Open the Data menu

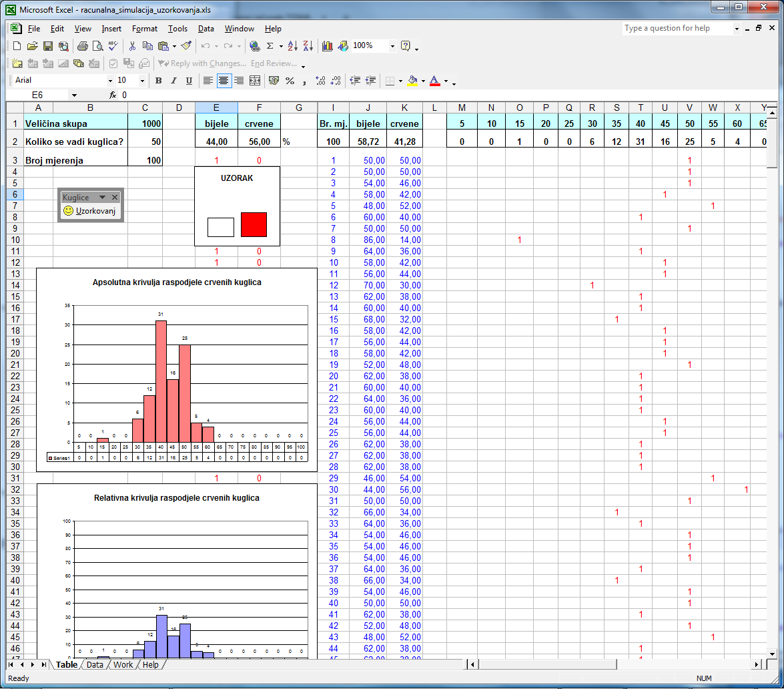click(206, 29)
